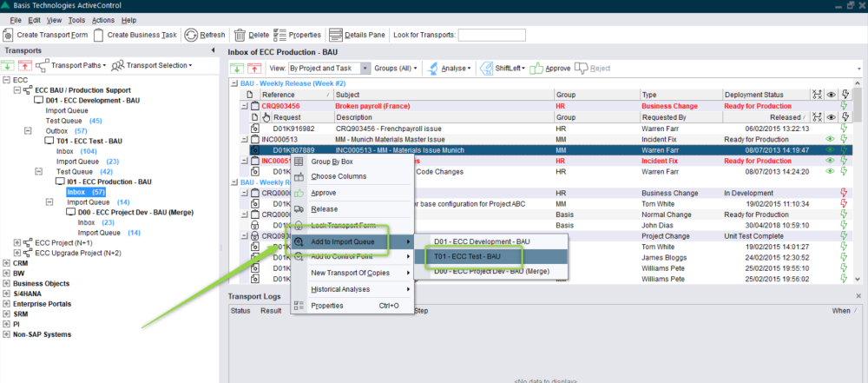
Task: Choose Properties Ctrl+O in context menu
Action: (352, 306)
